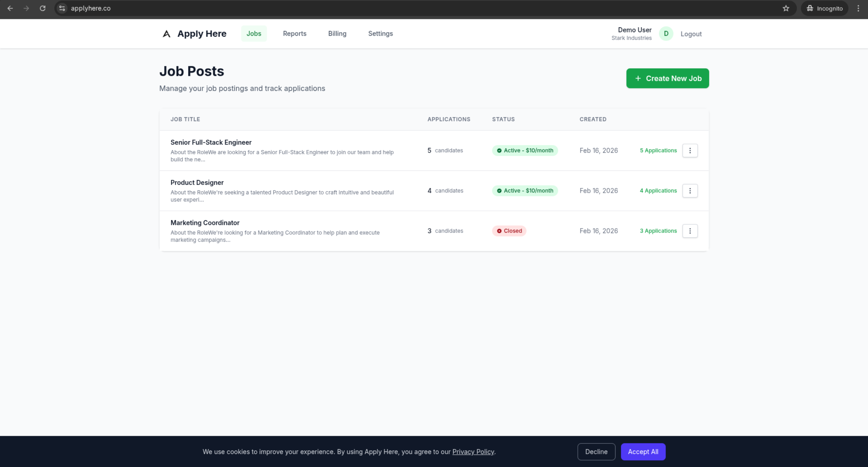The image size is (868, 467).
Task: Open actions menu for Product Designer
Action: coord(690,191)
